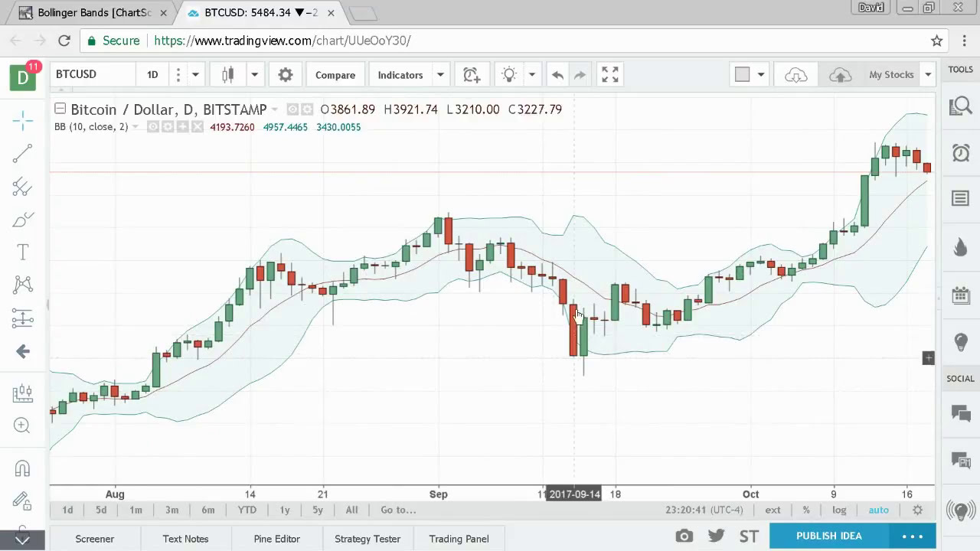
Task: Click the redo arrow
Action: pyautogui.click(x=580, y=74)
